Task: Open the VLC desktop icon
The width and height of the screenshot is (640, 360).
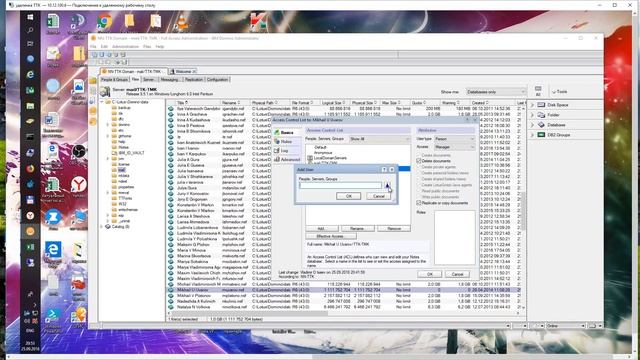Action: pos(181,21)
